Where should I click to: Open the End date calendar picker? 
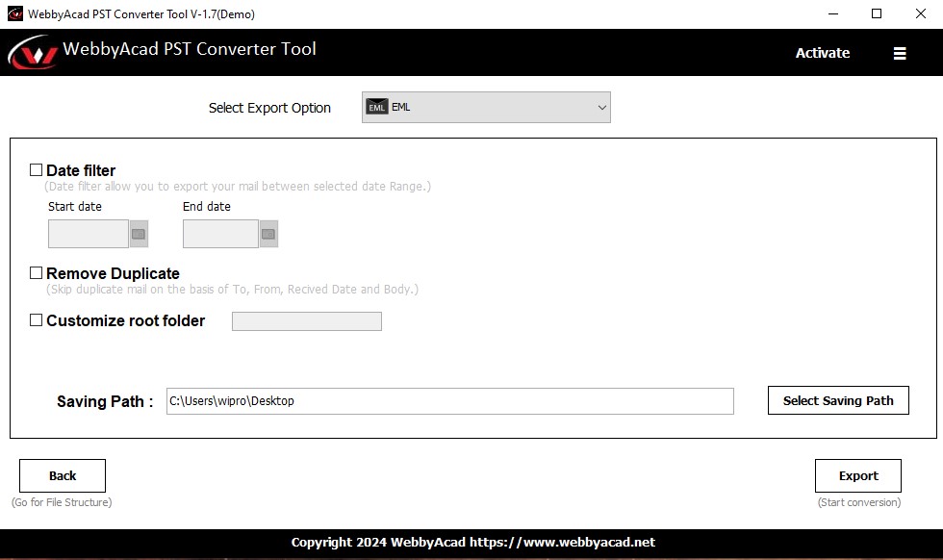click(x=268, y=234)
